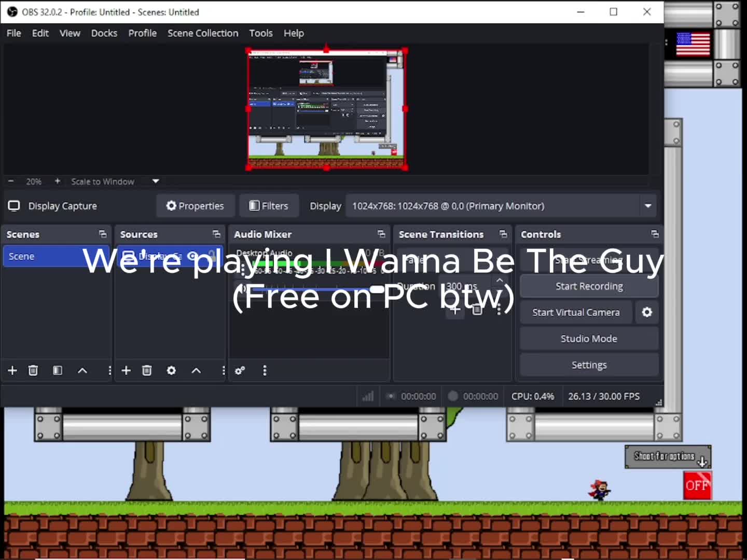Add a new source with plus icon
Screen dimensions: 747x560
[x=126, y=370]
